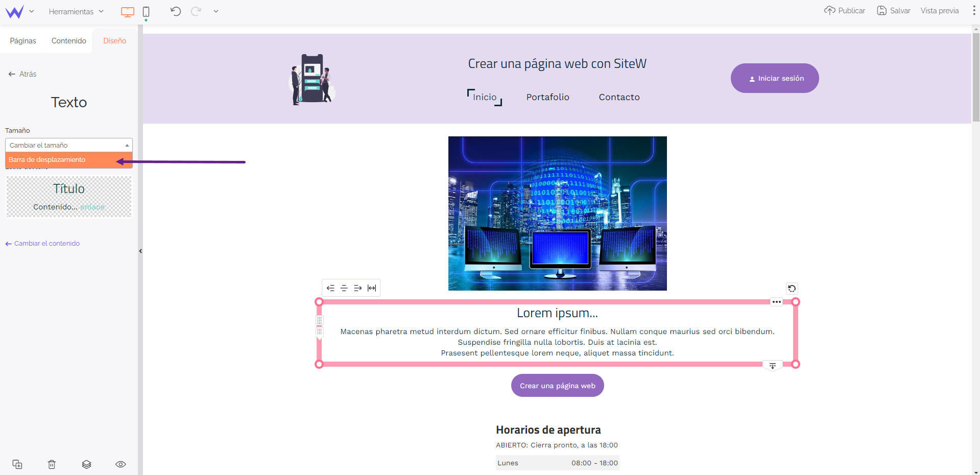The image size is (980, 475).
Task: Switch to the Páginas tab
Action: [23, 41]
